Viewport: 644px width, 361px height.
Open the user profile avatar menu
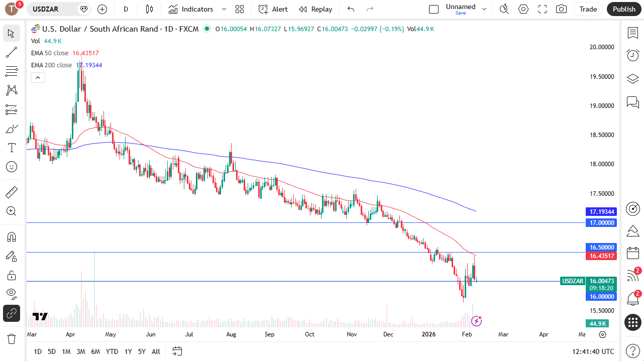click(x=12, y=9)
